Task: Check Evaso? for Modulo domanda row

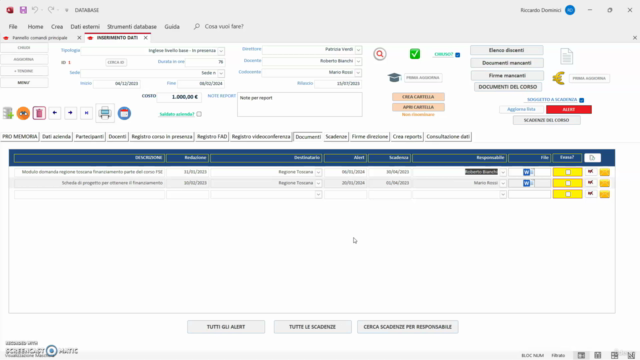Action: click(568, 172)
